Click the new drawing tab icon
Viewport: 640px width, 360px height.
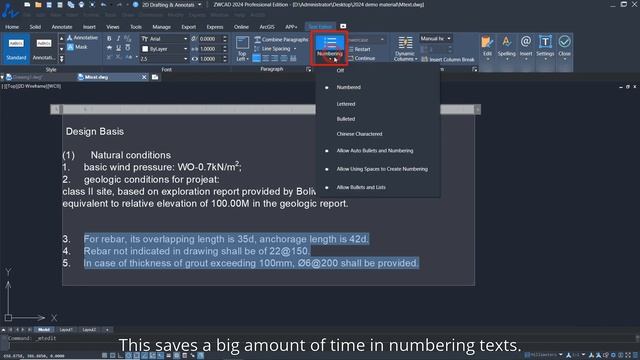pos(155,77)
